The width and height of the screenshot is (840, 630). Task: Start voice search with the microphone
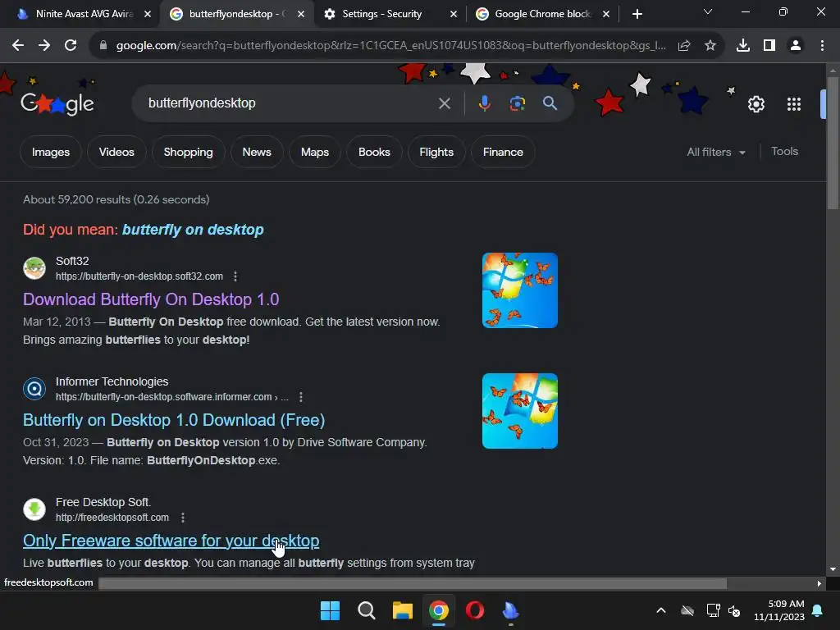[484, 103]
